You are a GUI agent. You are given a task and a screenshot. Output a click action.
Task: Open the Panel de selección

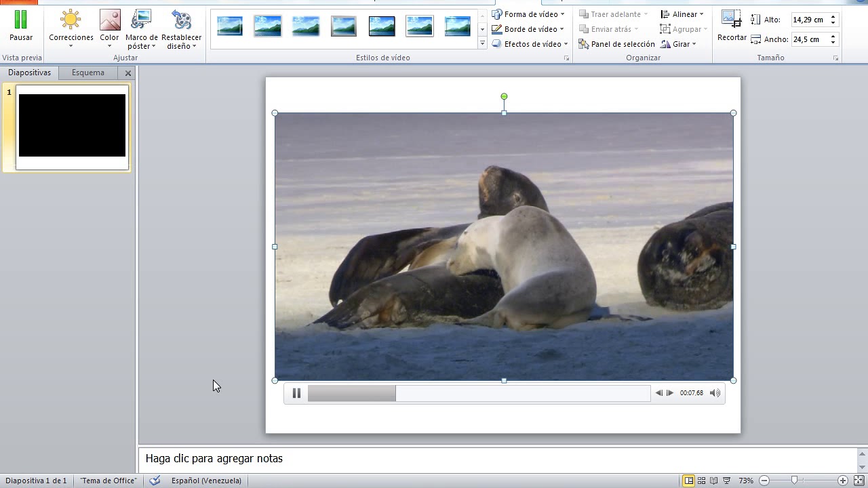[x=617, y=44]
